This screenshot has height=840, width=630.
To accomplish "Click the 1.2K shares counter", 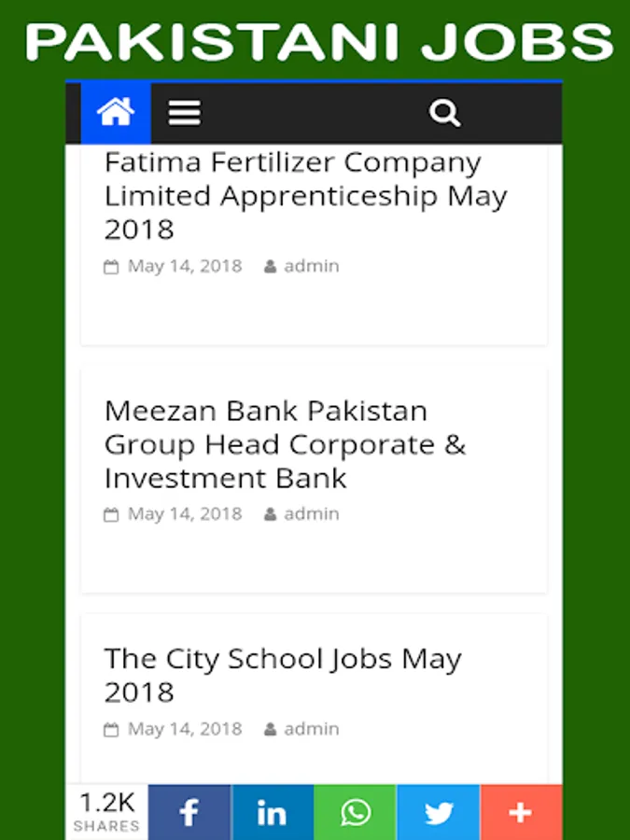I will coord(106,811).
